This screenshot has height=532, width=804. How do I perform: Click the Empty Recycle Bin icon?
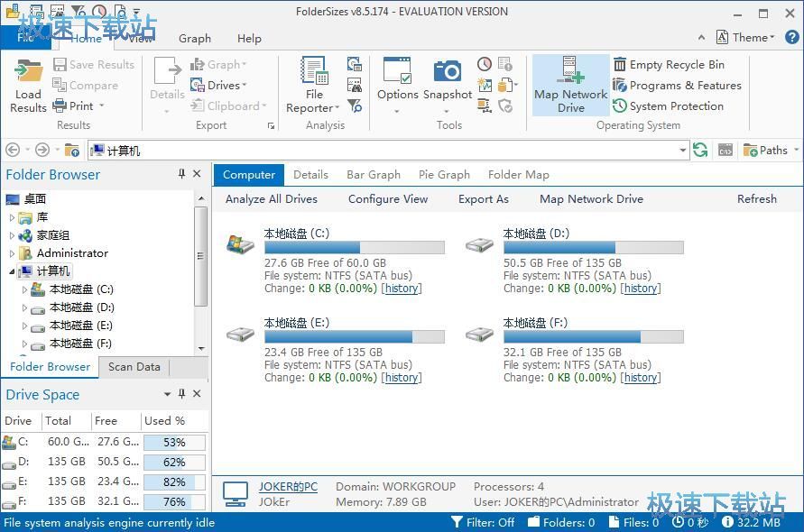click(x=621, y=65)
